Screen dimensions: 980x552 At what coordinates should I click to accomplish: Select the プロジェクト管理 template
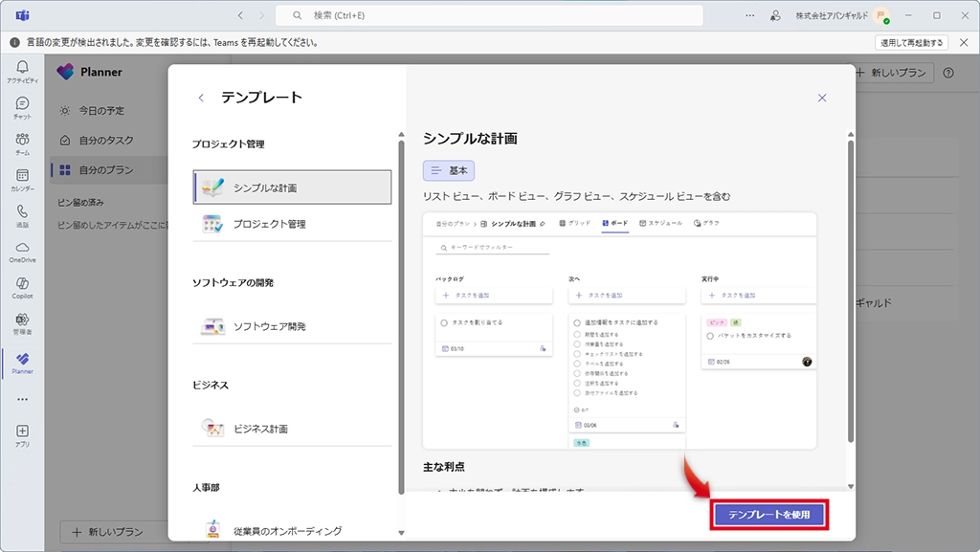[292, 224]
